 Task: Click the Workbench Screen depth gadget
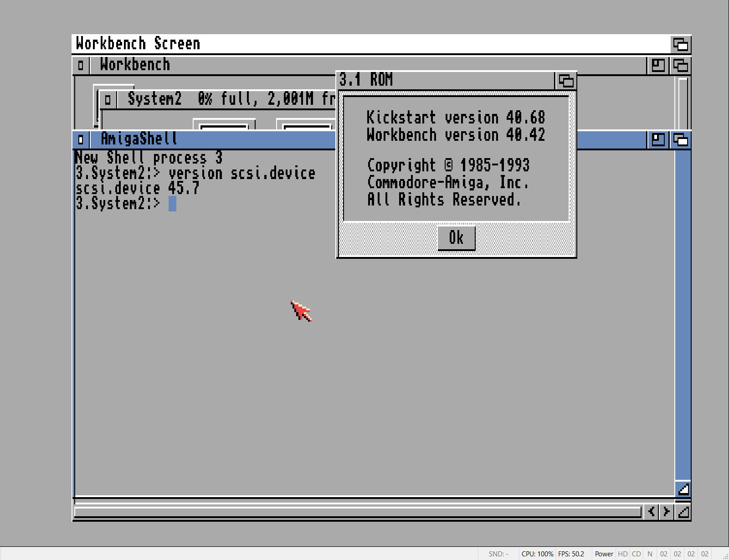681,45
